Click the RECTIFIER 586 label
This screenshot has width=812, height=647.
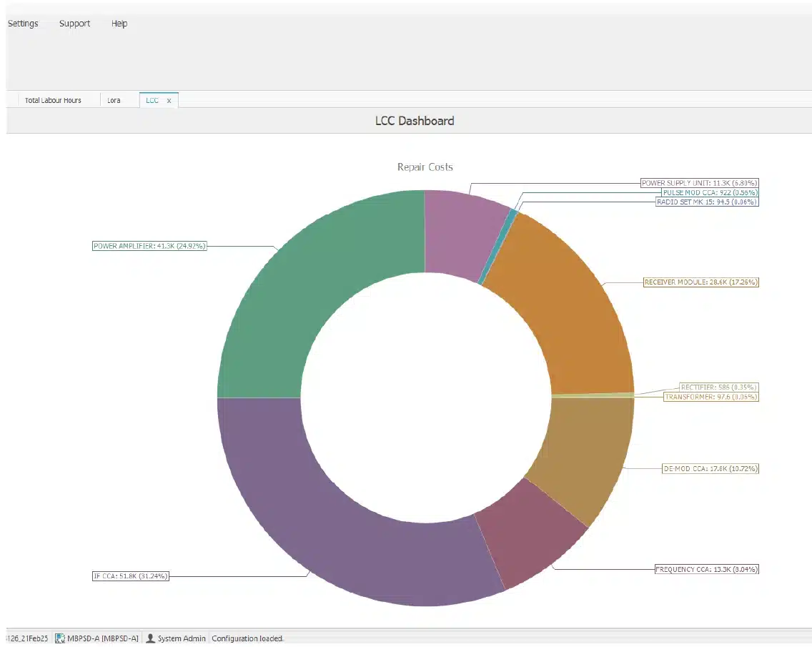point(719,387)
